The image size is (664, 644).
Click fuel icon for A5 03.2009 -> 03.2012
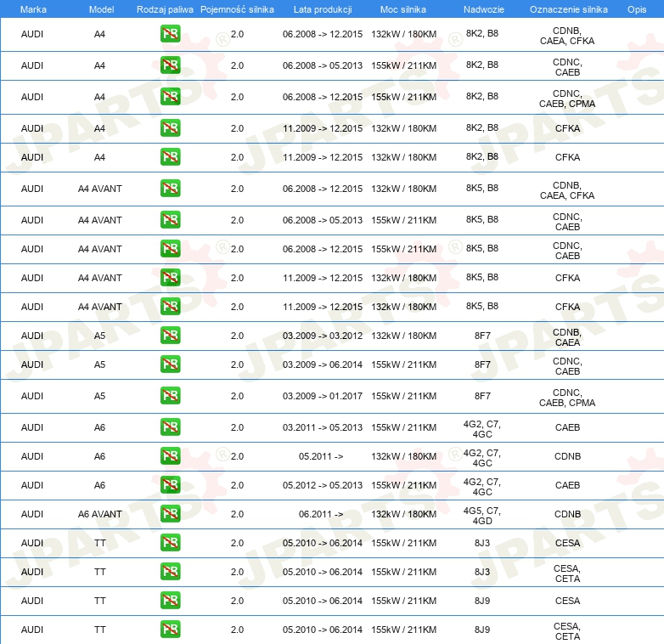pyautogui.click(x=170, y=336)
